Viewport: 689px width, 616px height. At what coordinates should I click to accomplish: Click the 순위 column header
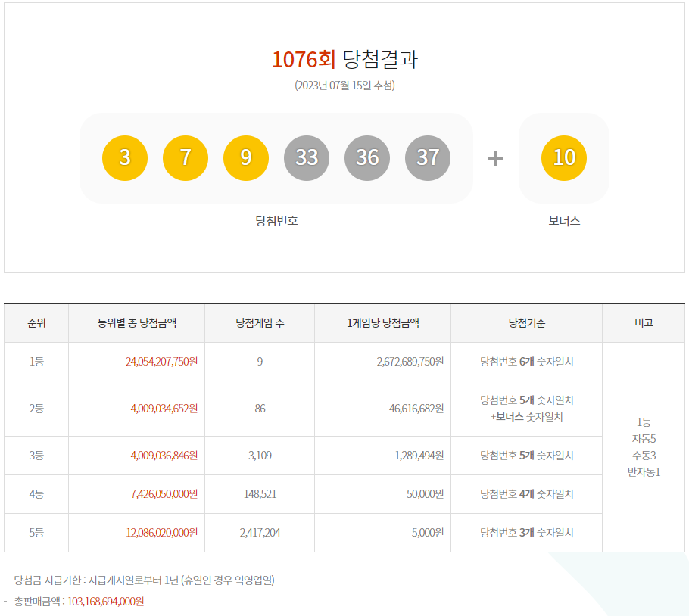36,323
